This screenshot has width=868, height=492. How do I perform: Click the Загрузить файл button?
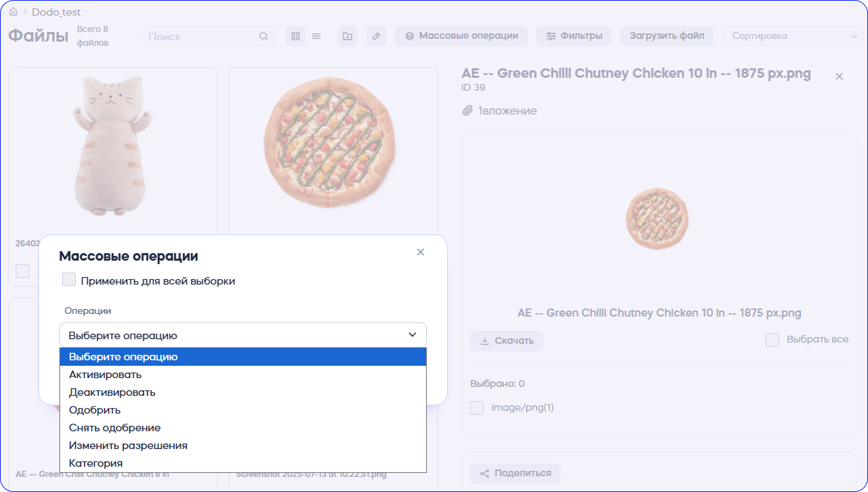[667, 36]
